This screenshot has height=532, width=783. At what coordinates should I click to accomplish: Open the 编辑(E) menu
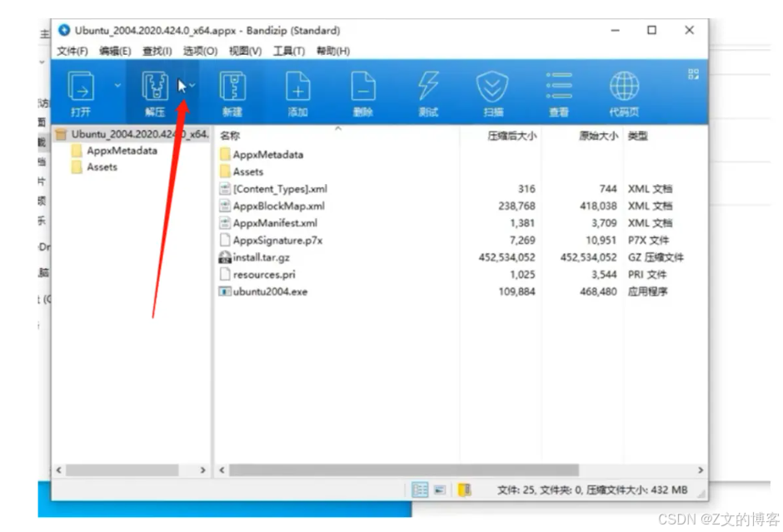point(115,51)
